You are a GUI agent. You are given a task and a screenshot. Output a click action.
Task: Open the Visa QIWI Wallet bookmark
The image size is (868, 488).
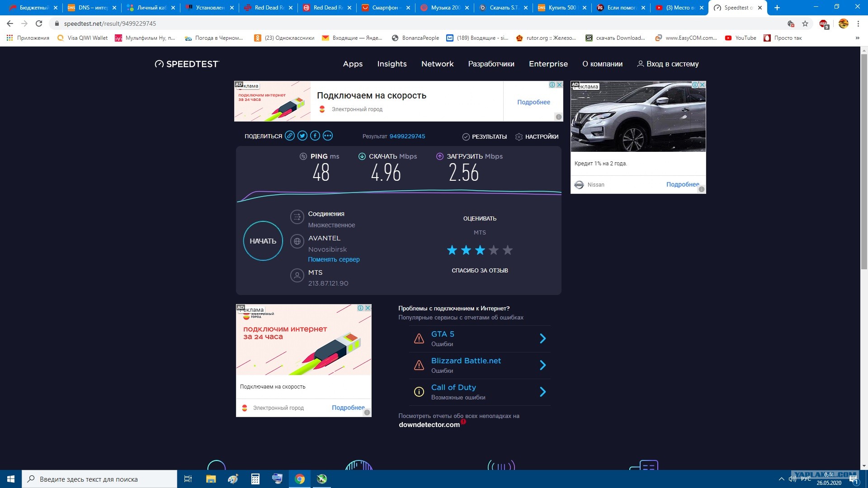pyautogui.click(x=82, y=38)
